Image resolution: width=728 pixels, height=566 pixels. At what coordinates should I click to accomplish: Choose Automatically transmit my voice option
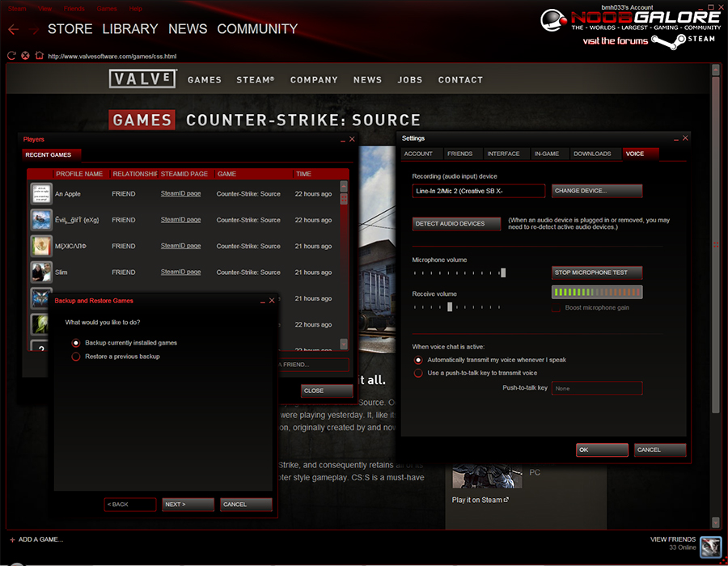coord(418,360)
